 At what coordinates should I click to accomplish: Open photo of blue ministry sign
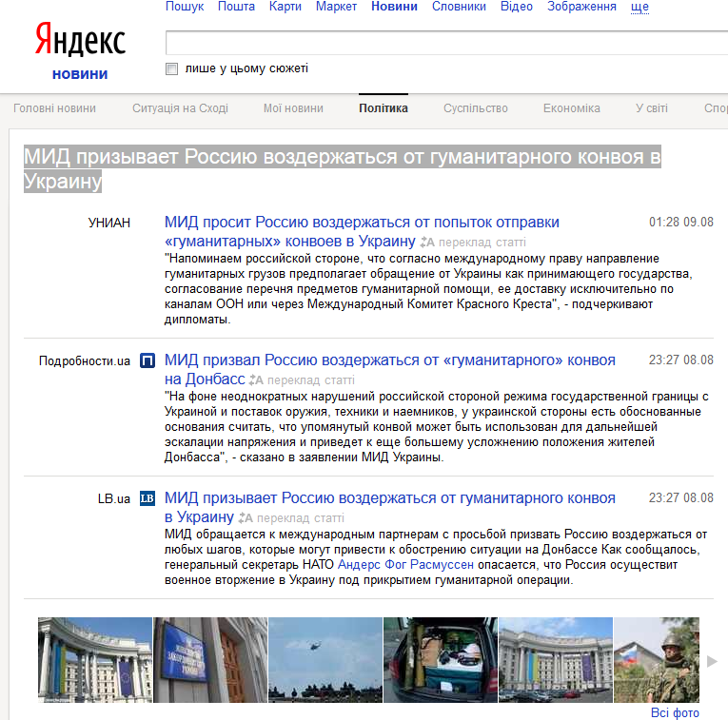coord(210,660)
